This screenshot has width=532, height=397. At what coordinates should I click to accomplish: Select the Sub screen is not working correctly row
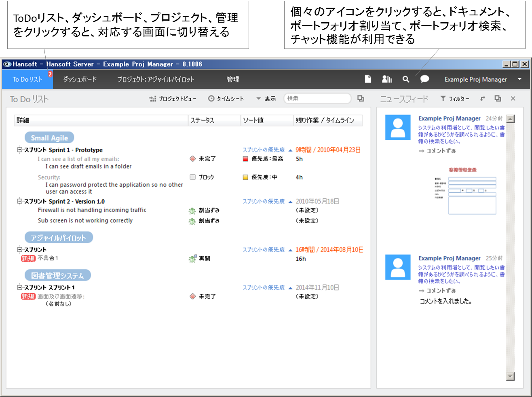85,221
